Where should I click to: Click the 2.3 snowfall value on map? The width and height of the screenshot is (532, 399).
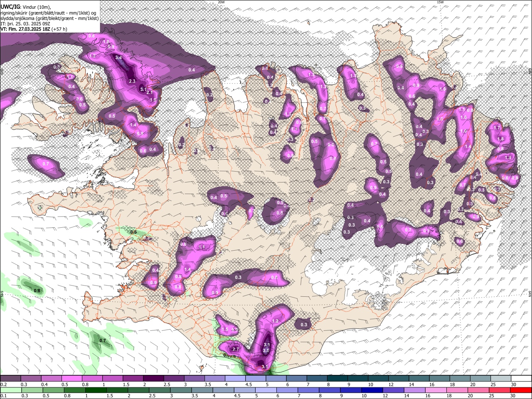[x=133, y=81]
